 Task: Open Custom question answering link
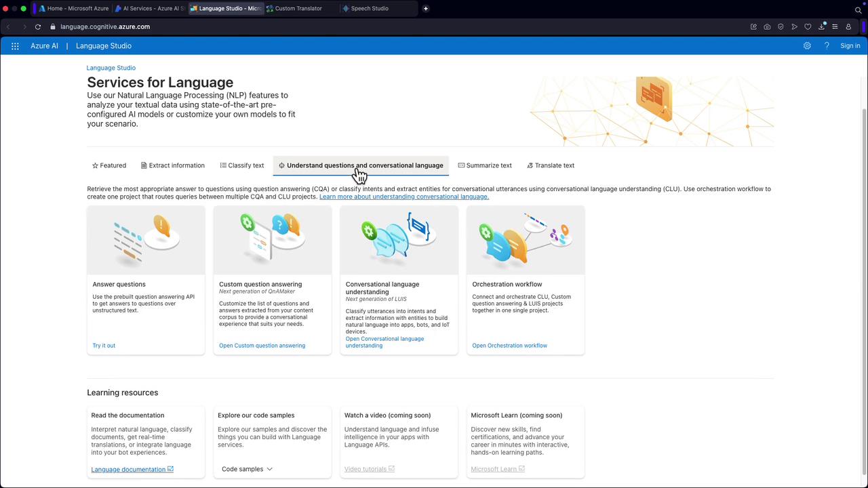[x=262, y=346]
